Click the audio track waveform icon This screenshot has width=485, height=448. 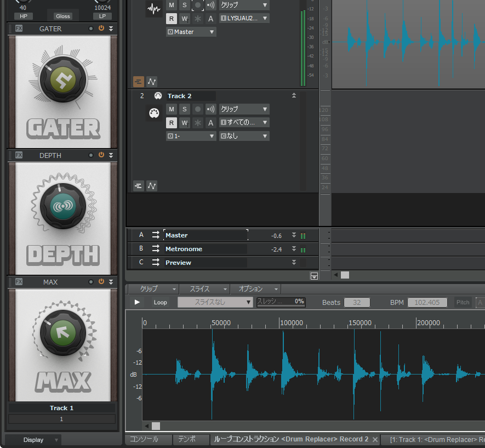pos(154,9)
